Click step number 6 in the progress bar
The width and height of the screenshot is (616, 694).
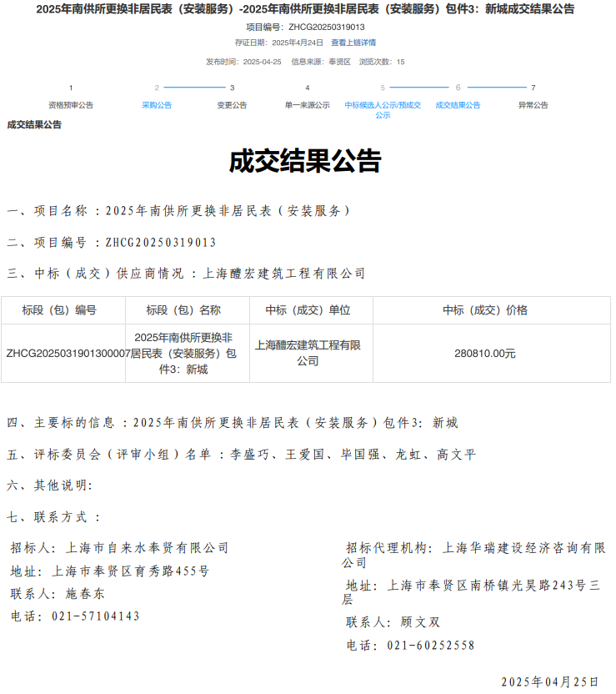(458, 88)
